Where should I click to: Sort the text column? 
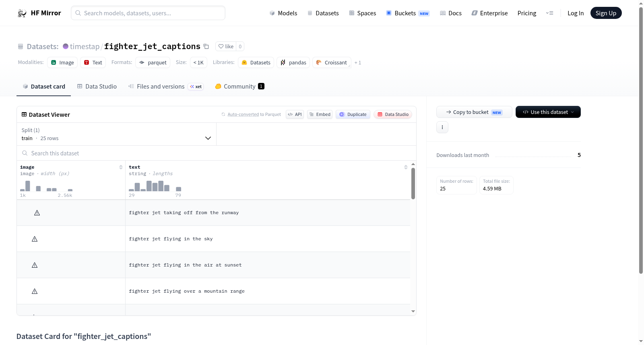coord(406,167)
